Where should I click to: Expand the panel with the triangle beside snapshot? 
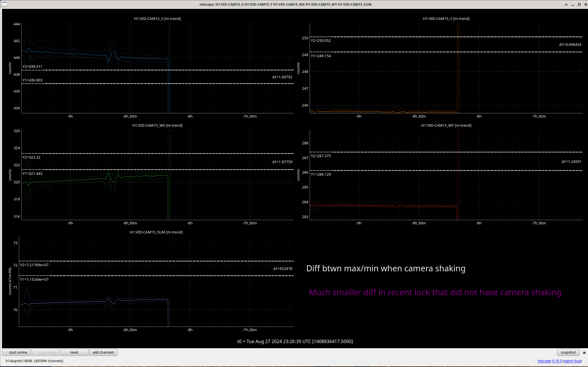pyautogui.click(x=584, y=352)
